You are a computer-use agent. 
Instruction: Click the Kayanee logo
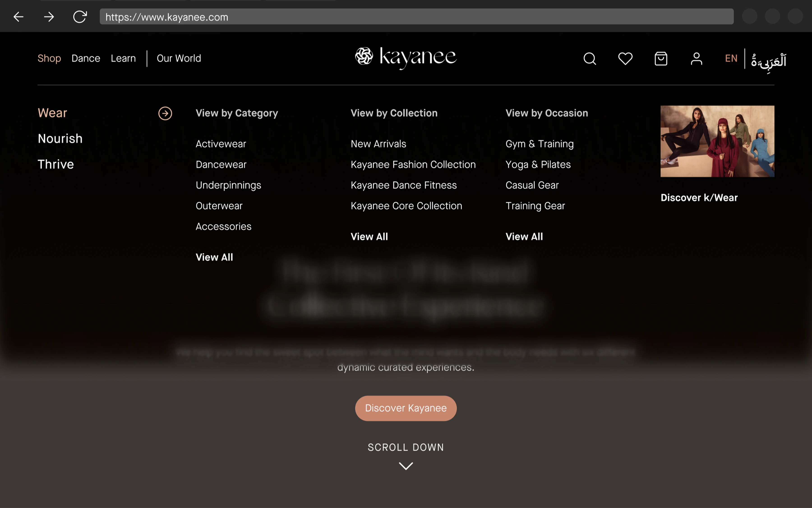(x=406, y=58)
